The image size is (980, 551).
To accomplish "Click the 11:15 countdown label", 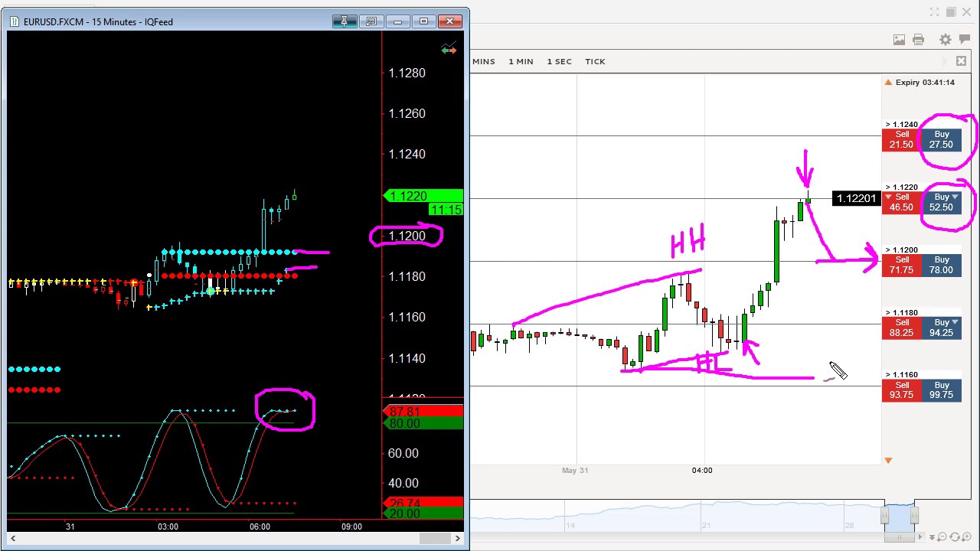I will pyautogui.click(x=446, y=210).
